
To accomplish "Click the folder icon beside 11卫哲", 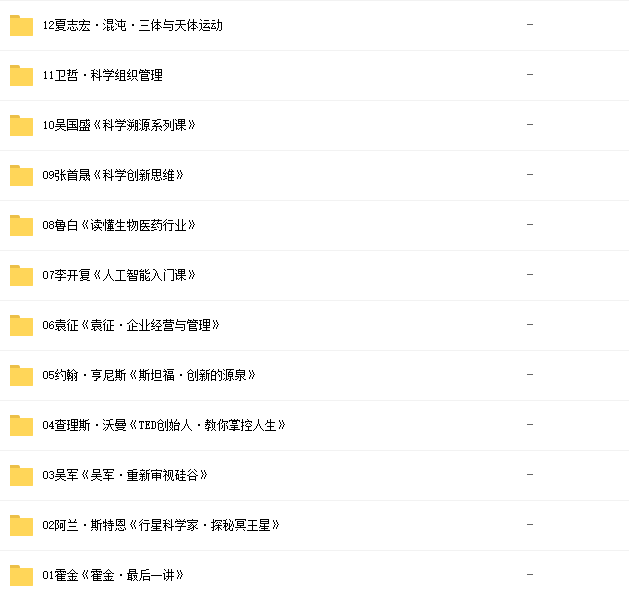I will [x=21, y=75].
